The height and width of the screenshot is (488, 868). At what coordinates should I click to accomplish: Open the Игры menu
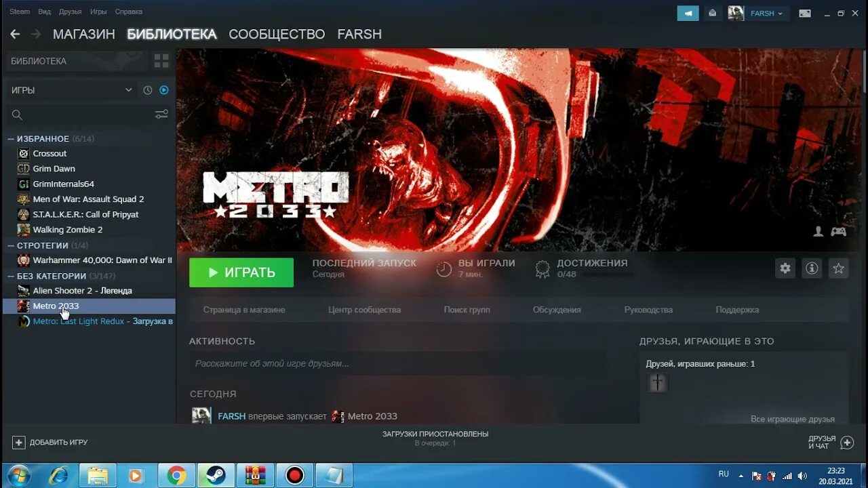click(x=98, y=12)
